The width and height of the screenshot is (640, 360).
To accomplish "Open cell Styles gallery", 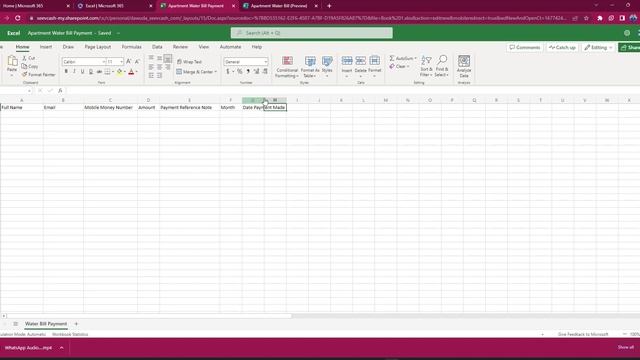I will pyautogui.click(x=327, y=67).
